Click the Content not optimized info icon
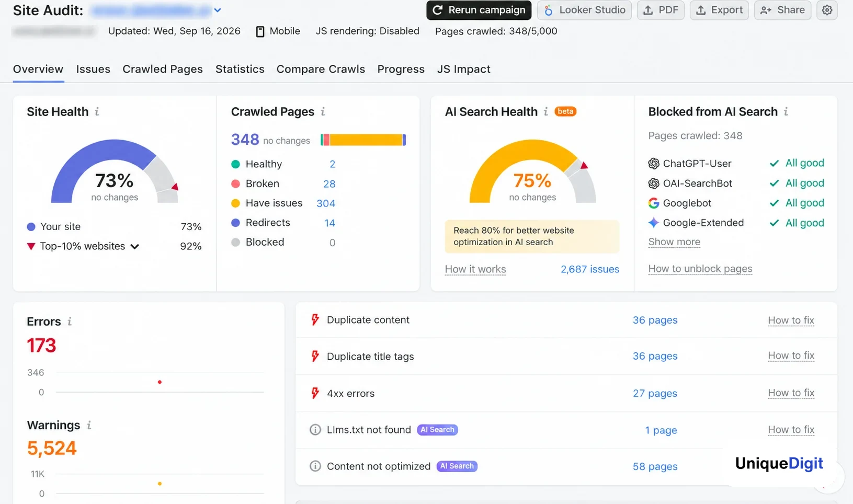Screen dimensions: 853x504 click(x=315, y=466)
